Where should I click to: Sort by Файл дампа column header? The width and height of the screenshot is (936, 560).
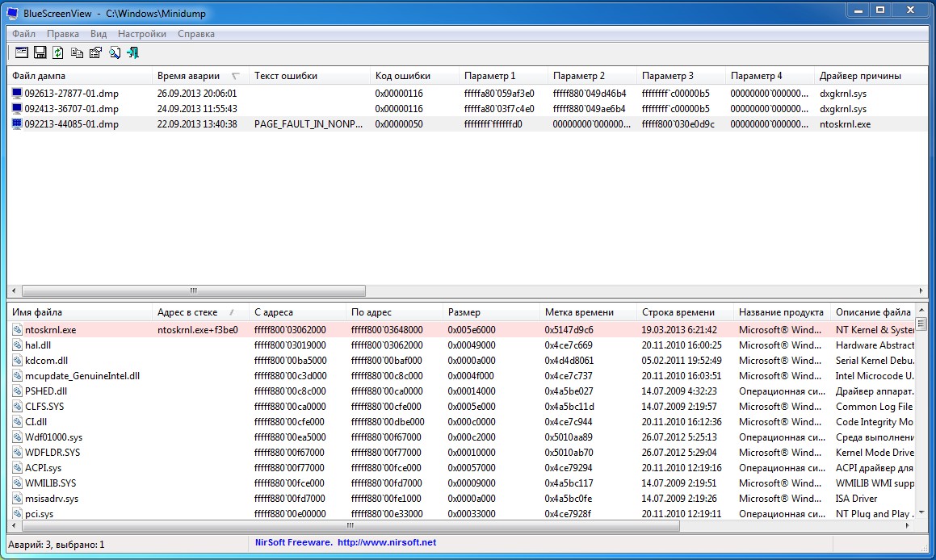pos(80,76)
